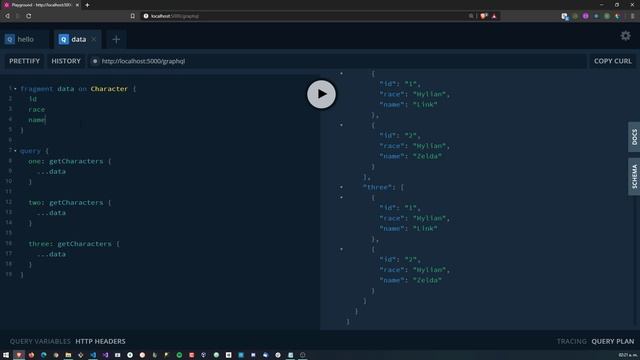This screenshot has height=360, width=640.
Task: Open query HISTORY
Action: click(x=66, y=61)
